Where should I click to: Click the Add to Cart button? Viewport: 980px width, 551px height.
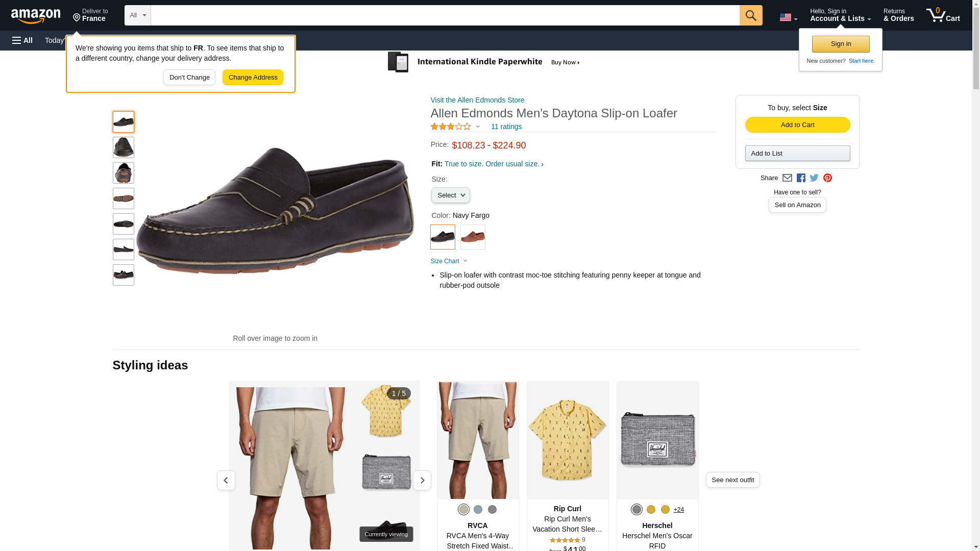(x=797, y=125)
